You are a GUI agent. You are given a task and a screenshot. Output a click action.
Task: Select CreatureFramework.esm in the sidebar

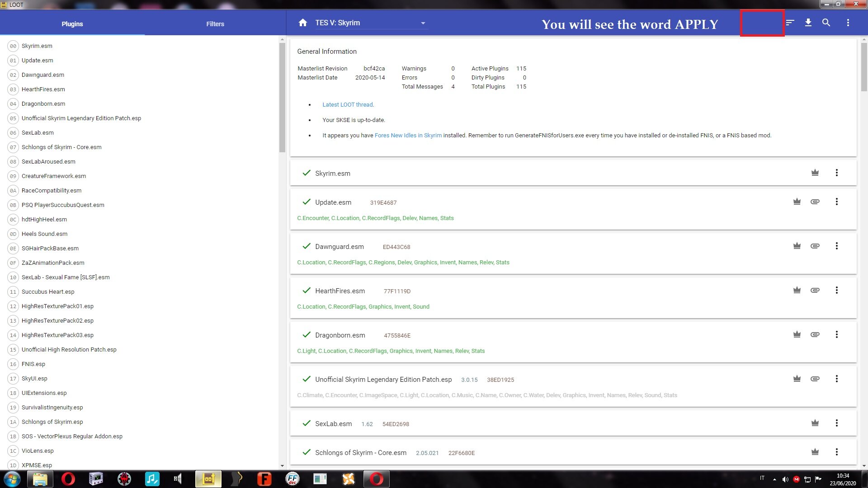140,176
